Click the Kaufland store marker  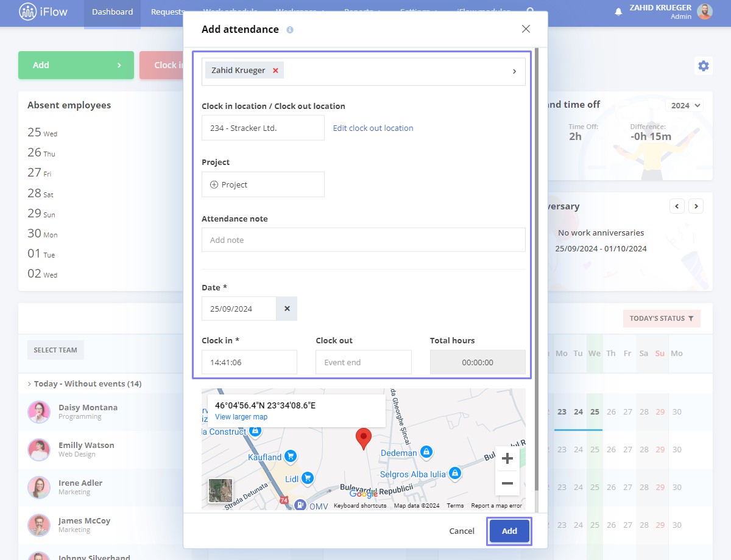(291, 456)
